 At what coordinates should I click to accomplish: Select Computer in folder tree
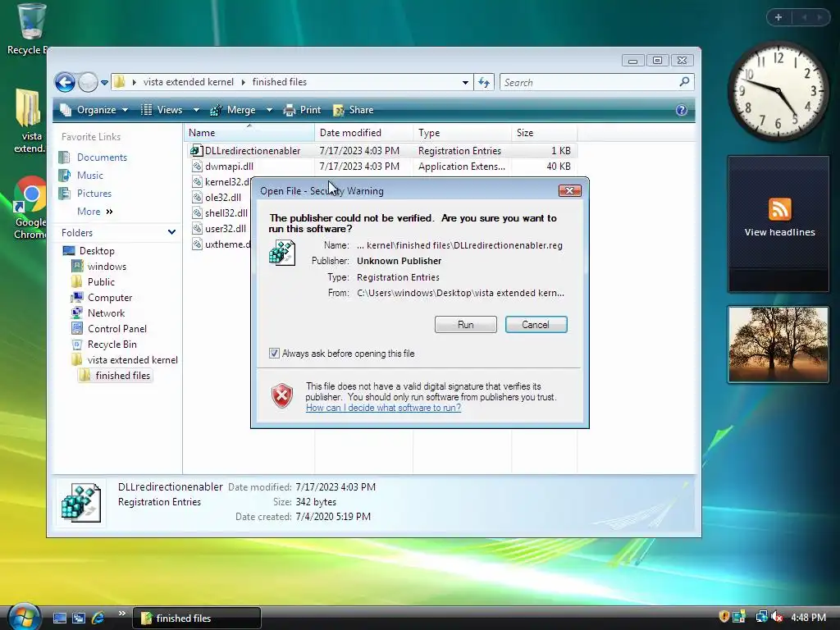[x=110, y=297]
